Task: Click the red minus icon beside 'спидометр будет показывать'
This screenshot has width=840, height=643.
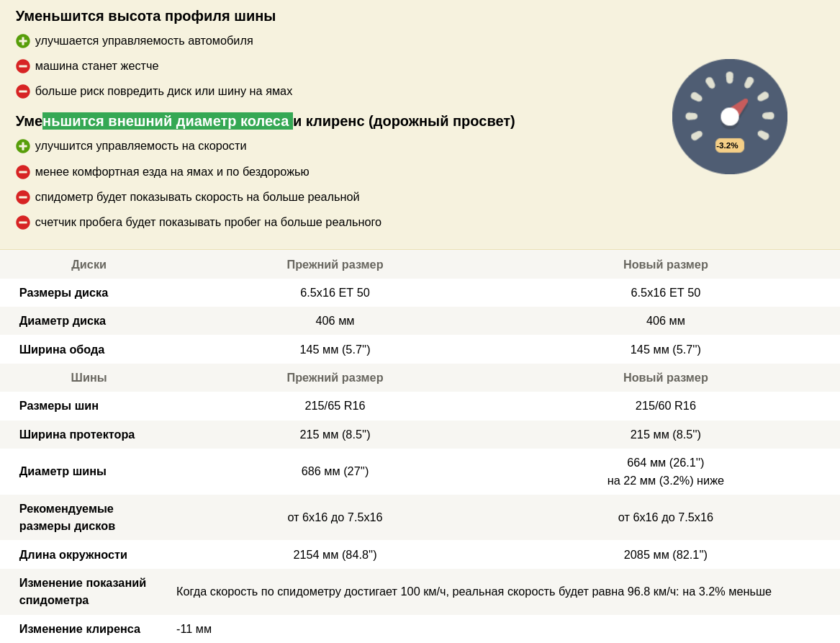Action: 23,197
